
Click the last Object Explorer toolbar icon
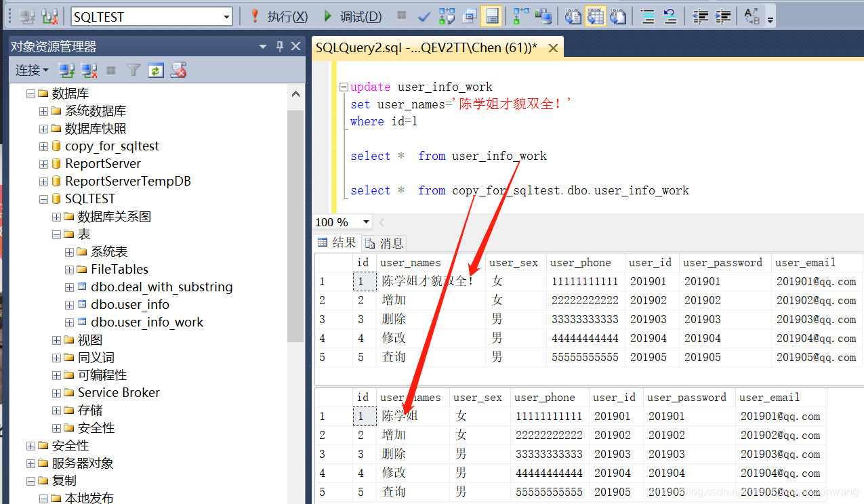click(178, 70)
